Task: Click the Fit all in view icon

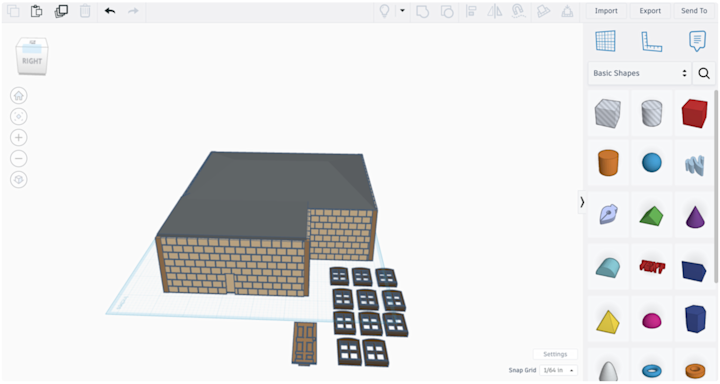Action: pos(19,117)
